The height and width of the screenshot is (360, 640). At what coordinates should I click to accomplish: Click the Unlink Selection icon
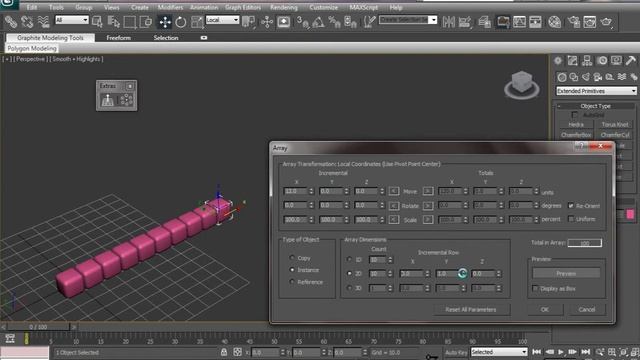click(x=27, y=22)
